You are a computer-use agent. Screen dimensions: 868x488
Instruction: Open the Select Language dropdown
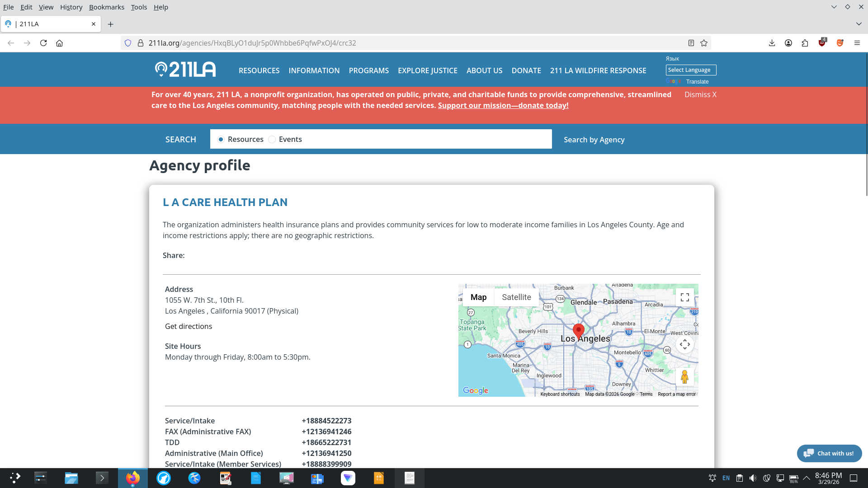coord(690,70)
